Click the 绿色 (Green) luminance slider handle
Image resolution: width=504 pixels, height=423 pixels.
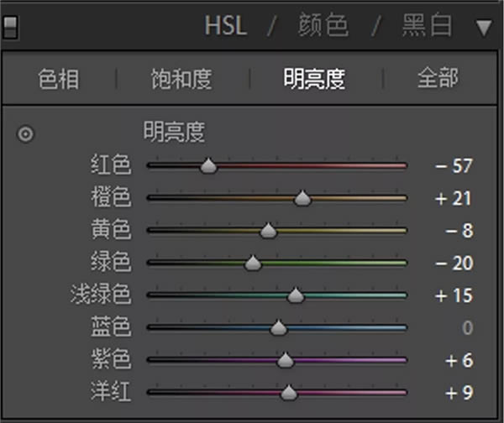[253, 264]
